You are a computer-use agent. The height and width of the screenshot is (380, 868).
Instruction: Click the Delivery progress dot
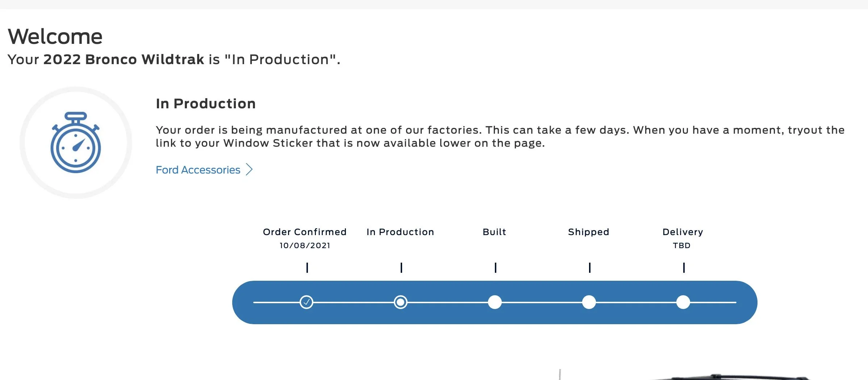[683, 302]
